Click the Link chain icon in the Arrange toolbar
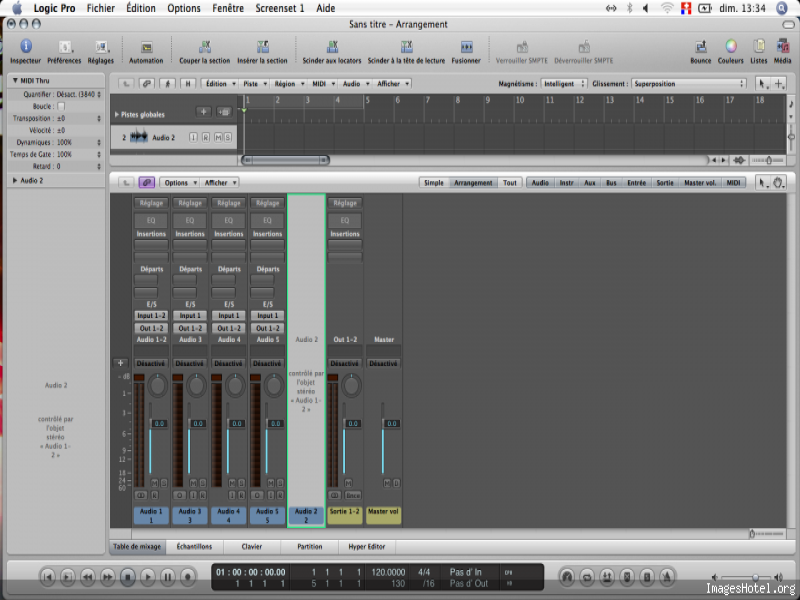 [x=146, y=84]
